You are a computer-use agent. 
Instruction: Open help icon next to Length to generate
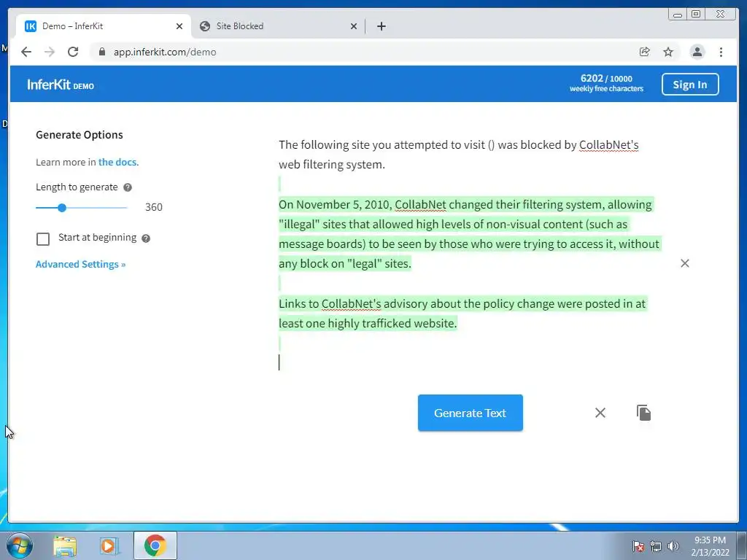pos(127,187)
